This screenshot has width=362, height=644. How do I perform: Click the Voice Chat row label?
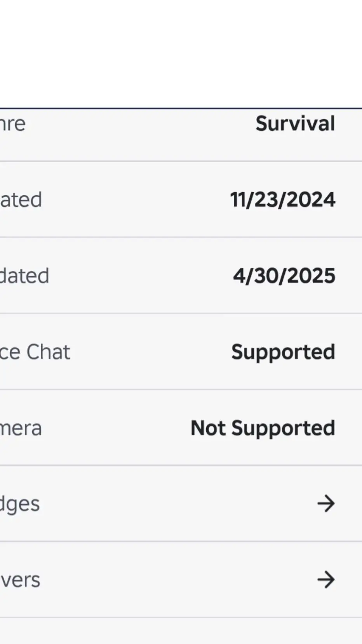pos(35,352)
